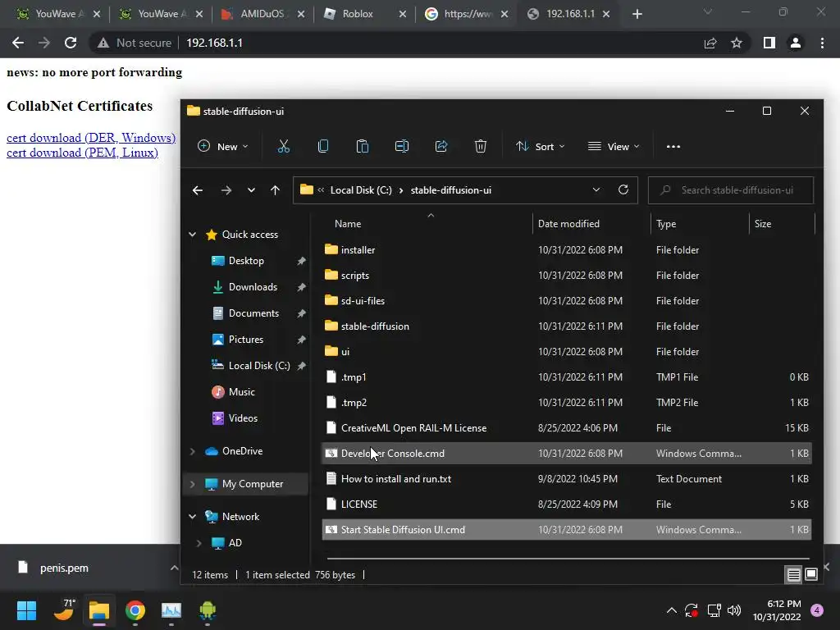Open the clock and date panel
This screenshot has width=840, height=630.
pyautogui.click(x=777, y=610)
